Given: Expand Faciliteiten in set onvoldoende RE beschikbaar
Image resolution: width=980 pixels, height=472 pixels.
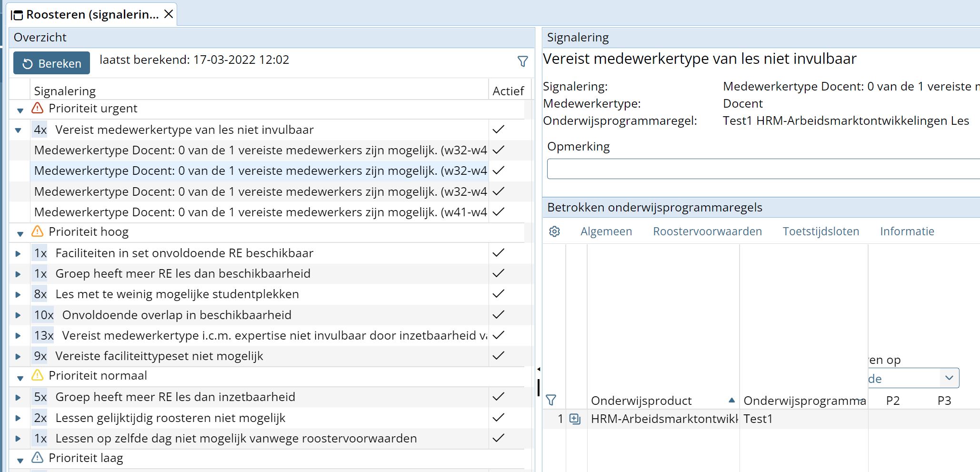Looking at the screenshot, I should point(18,253).
